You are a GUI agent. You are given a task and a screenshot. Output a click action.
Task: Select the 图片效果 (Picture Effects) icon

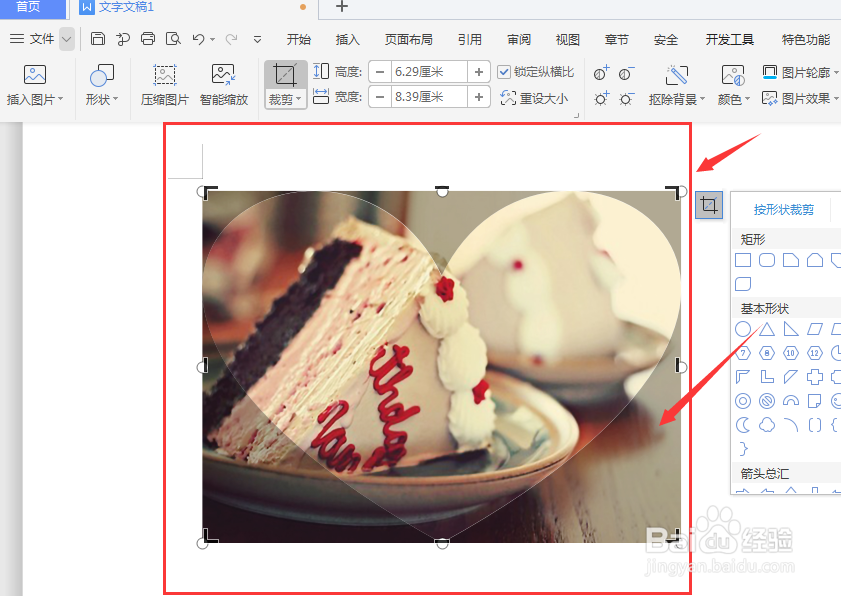(x=770, y=99)
